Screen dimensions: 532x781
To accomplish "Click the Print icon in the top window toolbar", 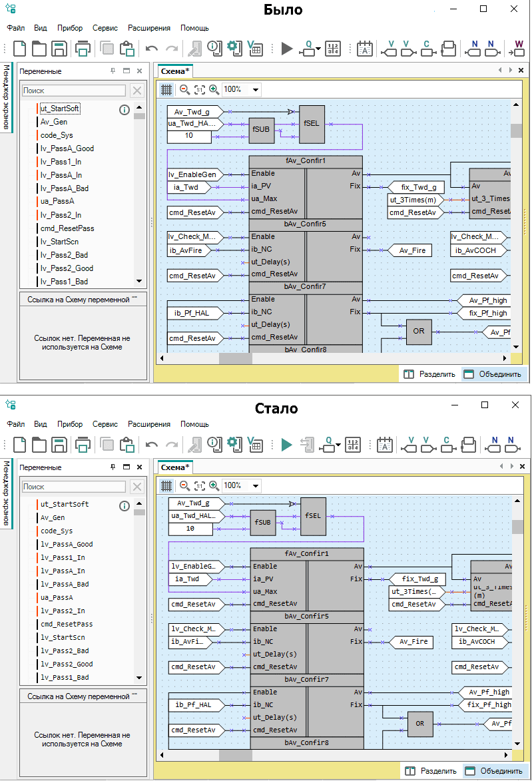I will coord(83,49).
